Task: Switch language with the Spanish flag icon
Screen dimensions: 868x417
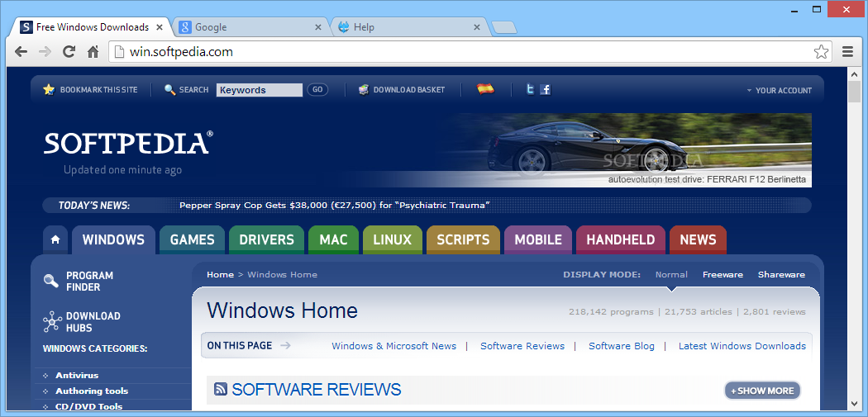Action: tap(485, 89)
